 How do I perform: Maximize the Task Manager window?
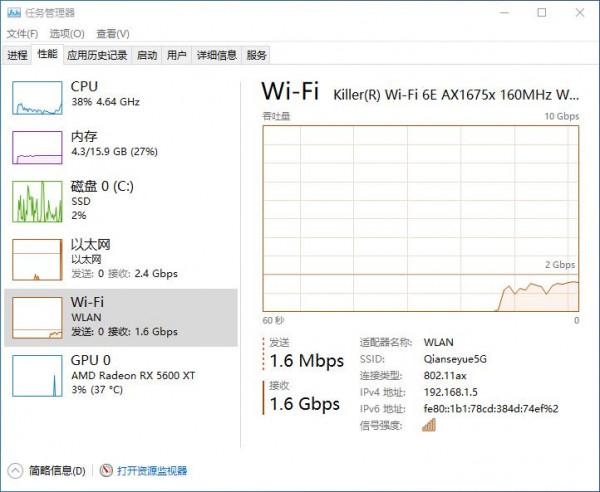pyautogui.click(x=542, y=13)
